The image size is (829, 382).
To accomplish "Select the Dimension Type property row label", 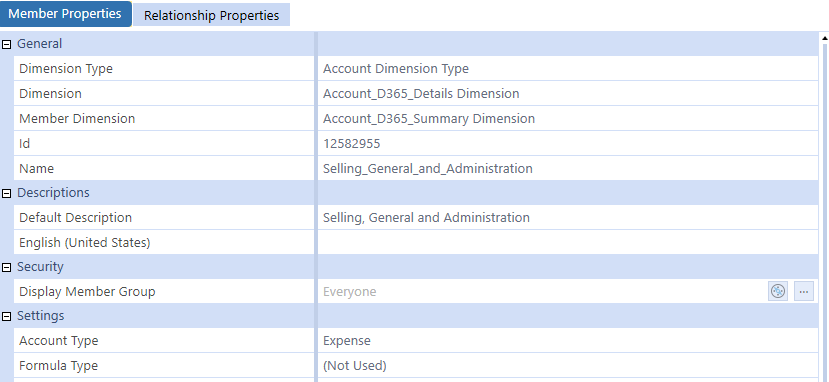I will [164, 69].
